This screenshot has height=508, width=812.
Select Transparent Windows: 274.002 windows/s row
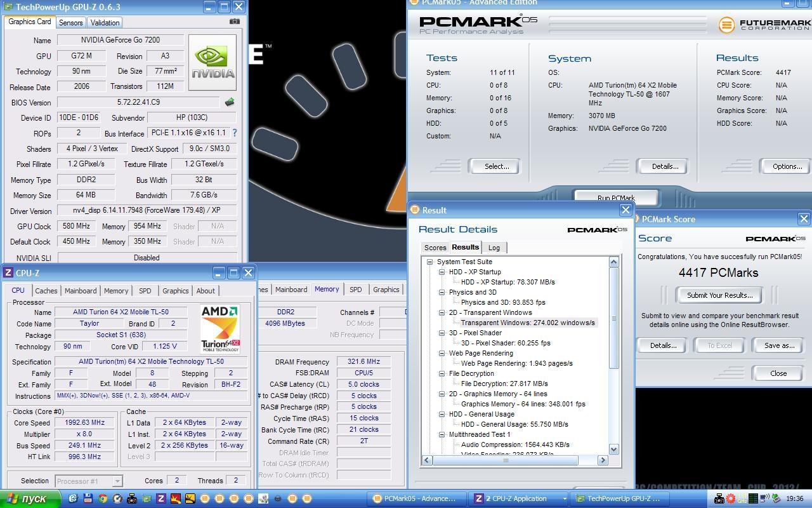pyautogui.click(x=528, y=323)
